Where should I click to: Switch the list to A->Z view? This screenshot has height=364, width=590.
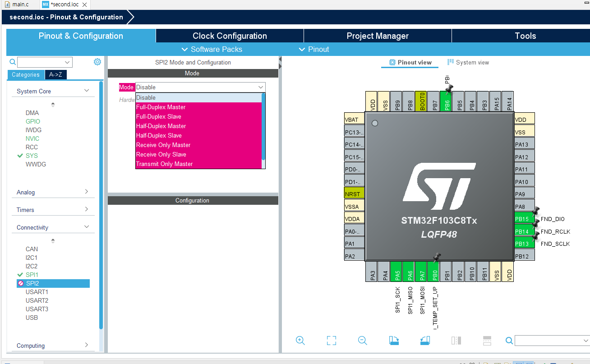pyautogui.click(x=56, y=75)
